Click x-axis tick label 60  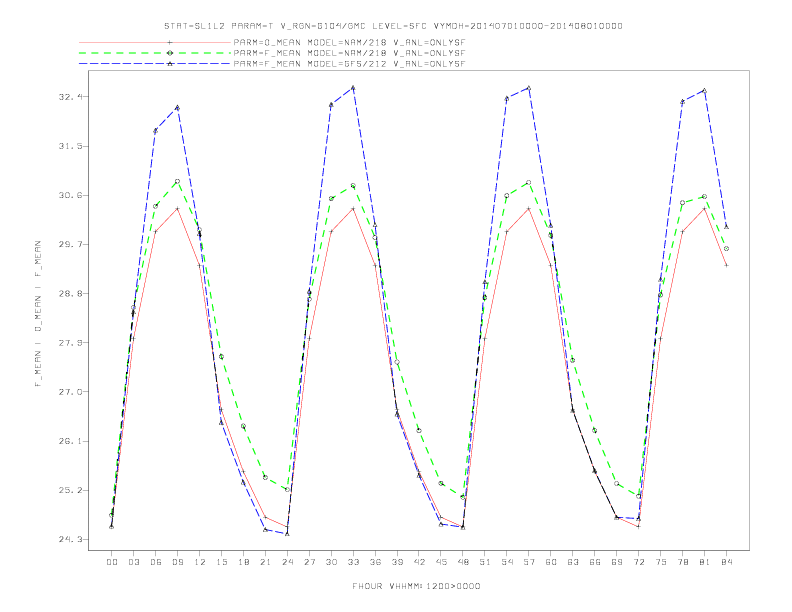pyautogui.click(x=551, y=562)
